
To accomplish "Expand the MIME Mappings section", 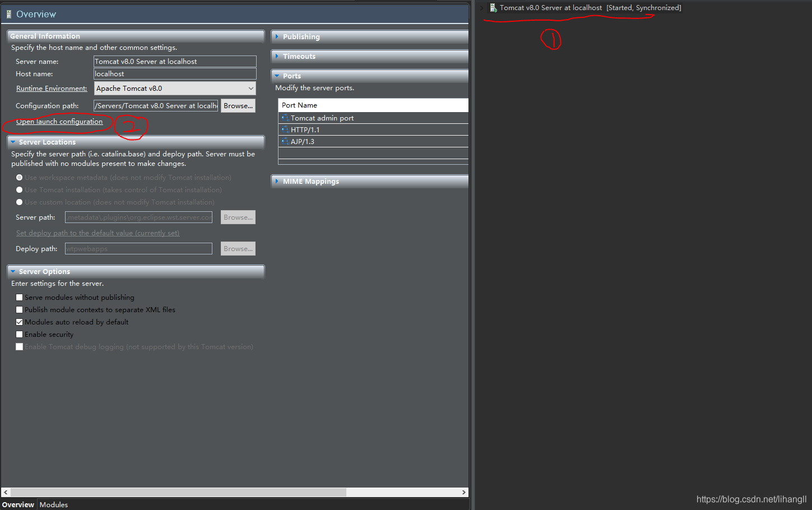I will pyautogui.click(x=277, y=181).
